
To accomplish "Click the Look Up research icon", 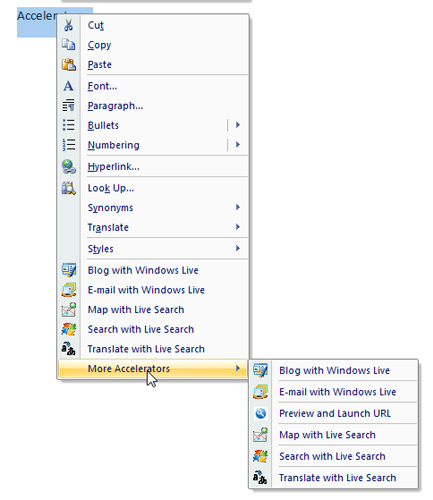I will point(69,188).
